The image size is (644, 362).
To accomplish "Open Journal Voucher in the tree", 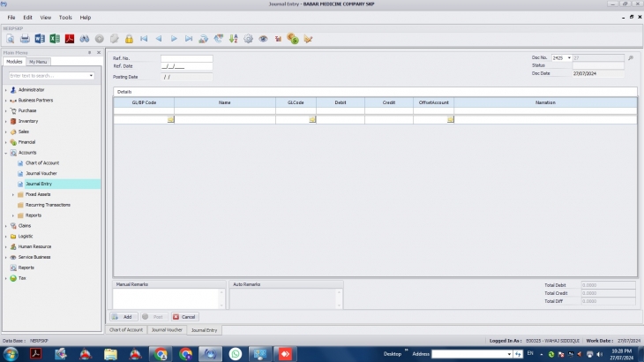I will 41,173.
